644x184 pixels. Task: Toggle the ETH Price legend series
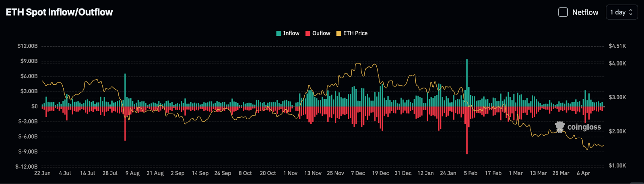352,33
